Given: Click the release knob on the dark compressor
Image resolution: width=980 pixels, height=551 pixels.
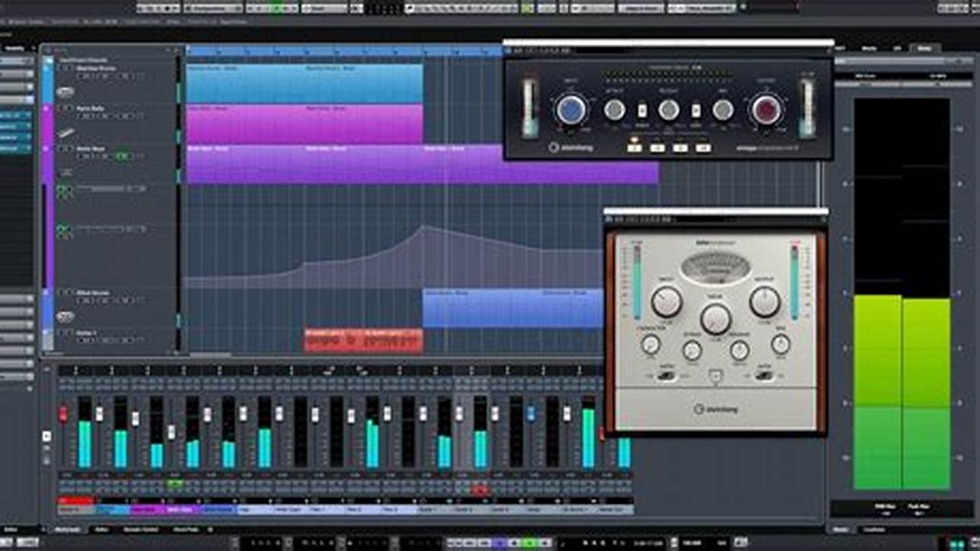Looking at the screenshot, I should tap(669, 110).
